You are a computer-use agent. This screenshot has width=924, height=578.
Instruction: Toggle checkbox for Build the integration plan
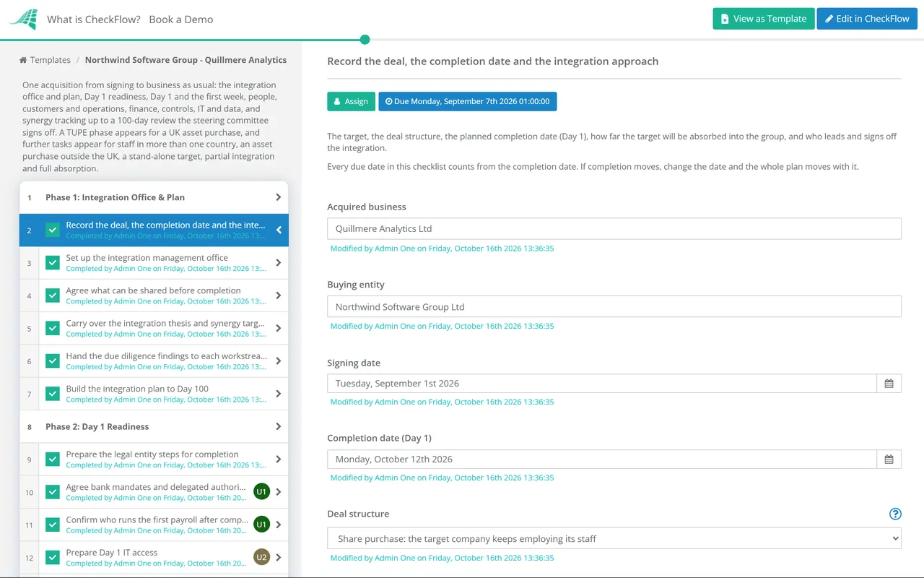53,394
